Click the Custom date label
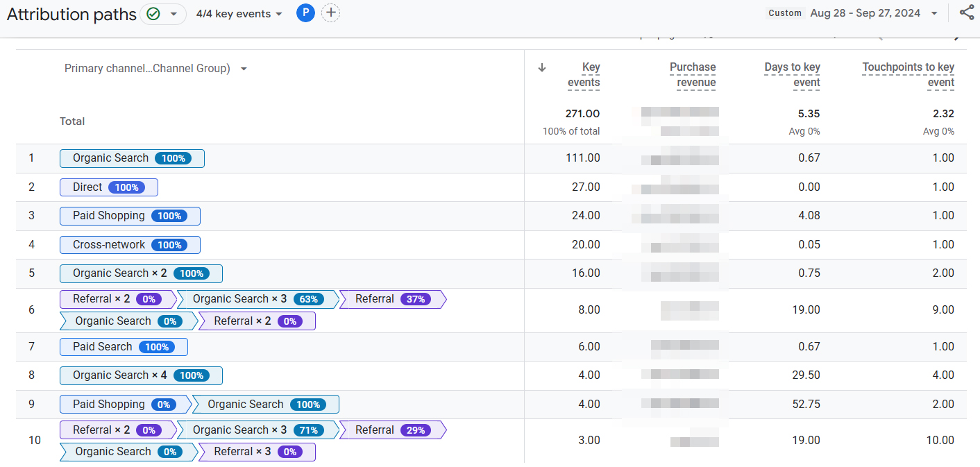 785,12
